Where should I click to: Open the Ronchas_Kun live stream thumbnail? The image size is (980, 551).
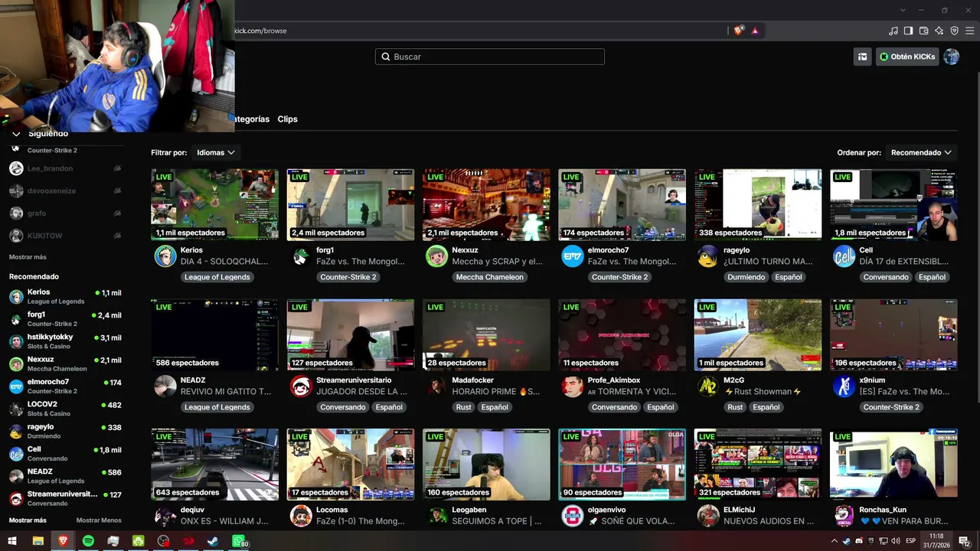[x=893, y=465]
